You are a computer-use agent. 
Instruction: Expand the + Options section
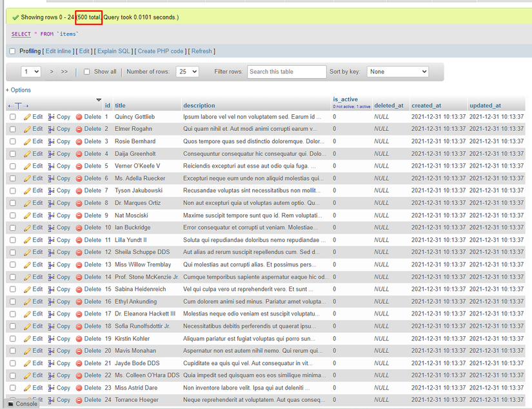click(x=18, y=90)
